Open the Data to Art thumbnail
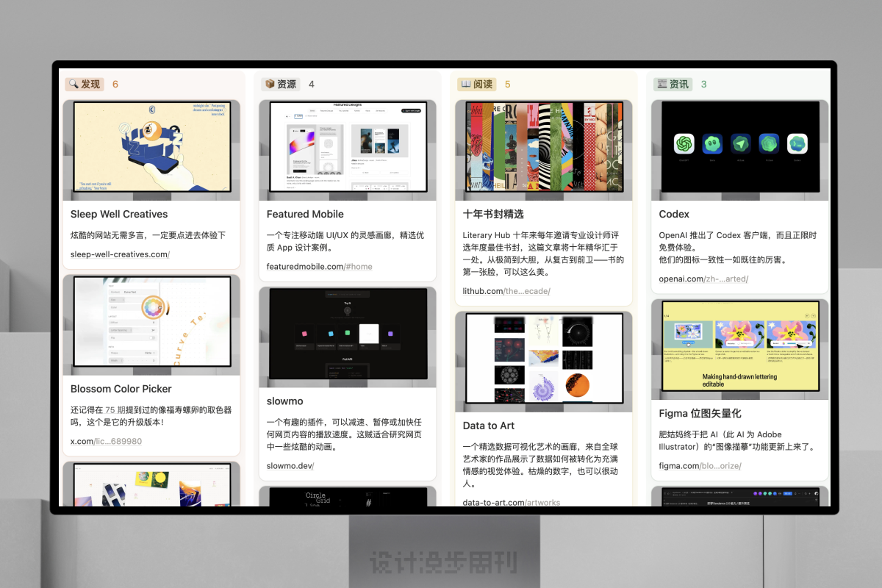Screen dimensions: 882x588 click(x=544, y=362)
